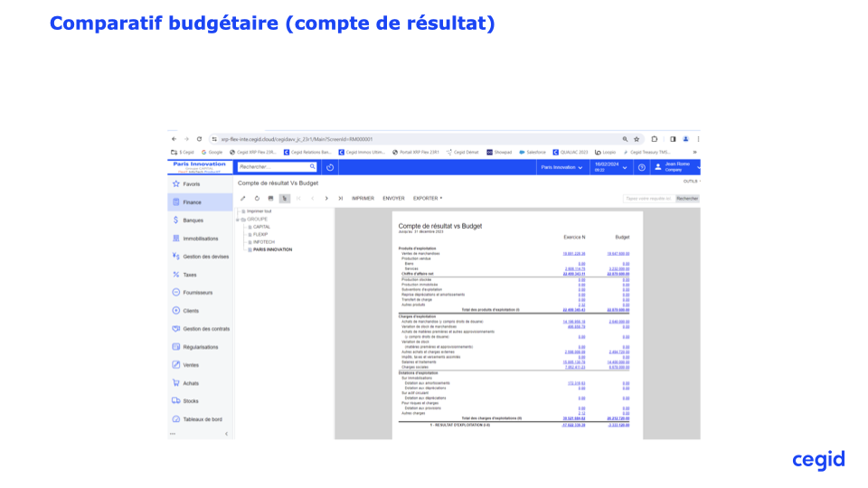Click the refresh icon in report toolbar
This screenshot has width=868, height=488.
click(257, 198)
